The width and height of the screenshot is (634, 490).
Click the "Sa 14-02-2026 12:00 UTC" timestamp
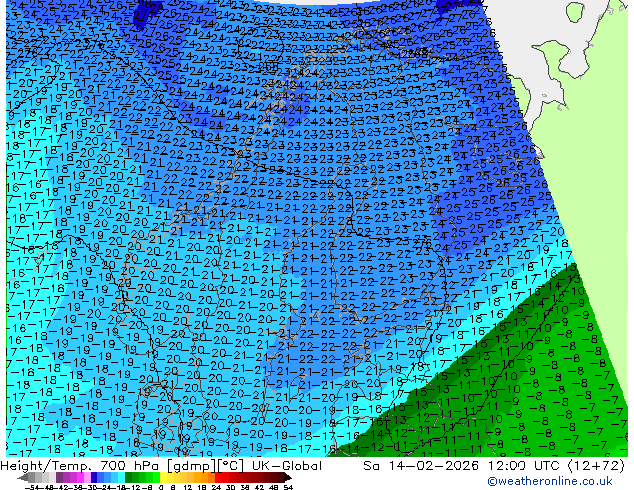point(463,465)
